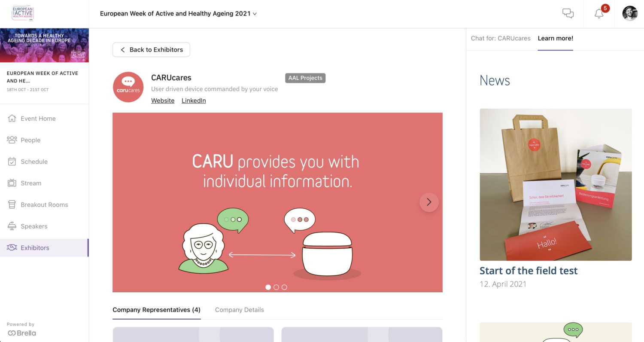Viewport: 644px width, 342px height.
Task: Select the second carousel dot indicator
Action: click(x=276, y=287)
